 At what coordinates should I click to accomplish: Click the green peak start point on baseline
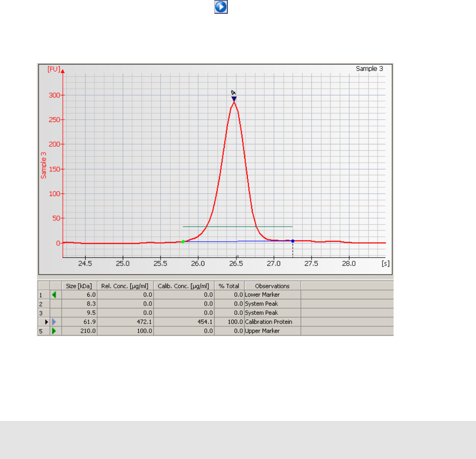click(183, 242)
